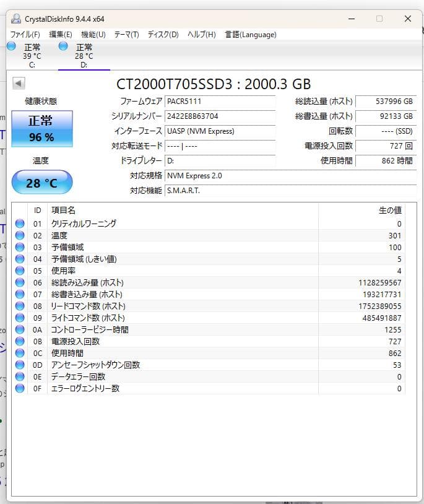The image size is (424, 504).
Task: Click the status orb for ID 04 予備領域 (しきい値)
Action: pyautogui.click(x=20, y=259)
